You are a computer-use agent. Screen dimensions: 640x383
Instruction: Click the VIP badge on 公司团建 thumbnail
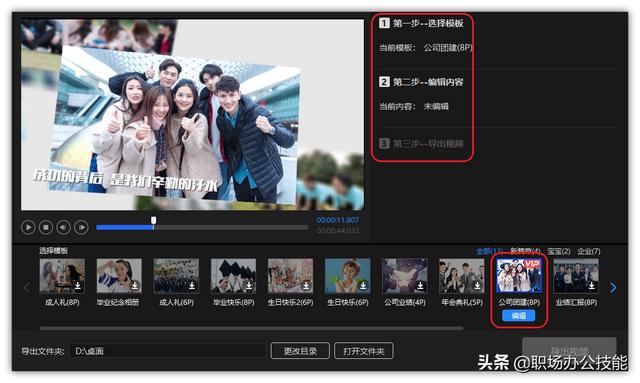point(532,264)
